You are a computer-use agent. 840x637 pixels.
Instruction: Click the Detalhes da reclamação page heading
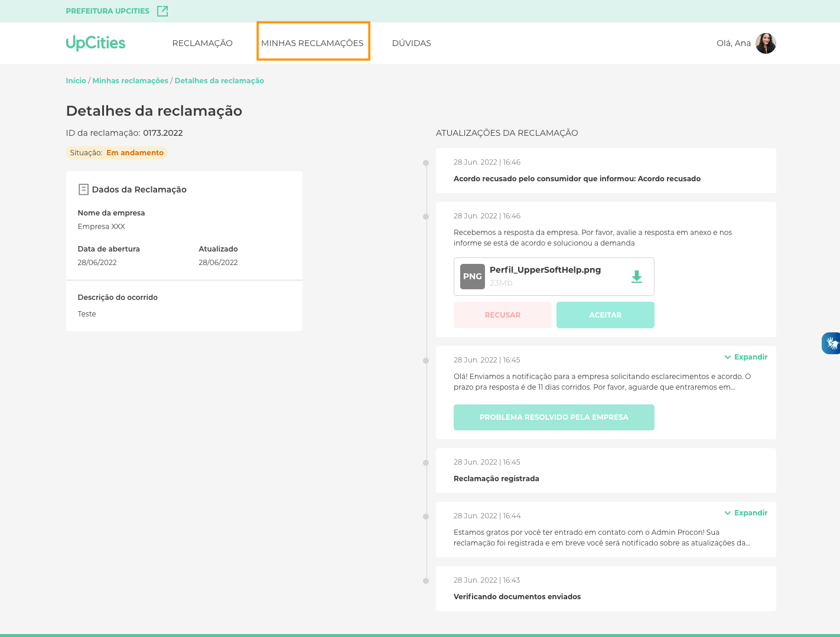[154, 111]
